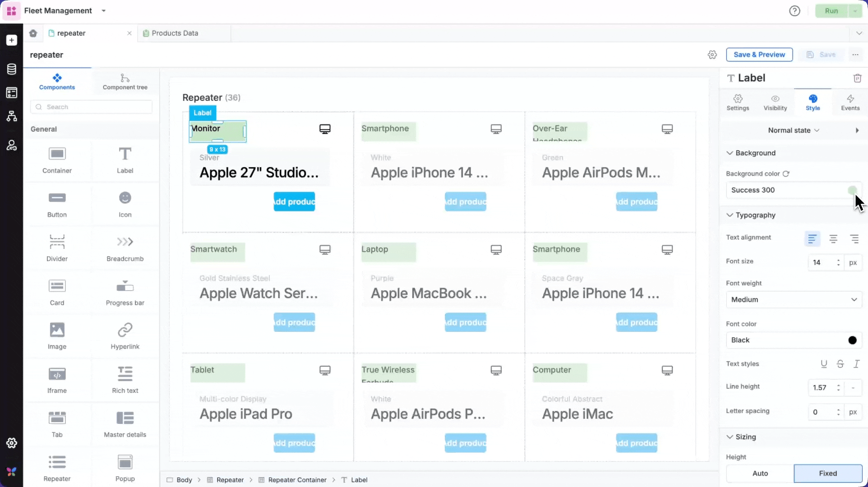This screenshot has width=868, height=487.
Task: Open page settings gear icon
Action: coord(712,55)
